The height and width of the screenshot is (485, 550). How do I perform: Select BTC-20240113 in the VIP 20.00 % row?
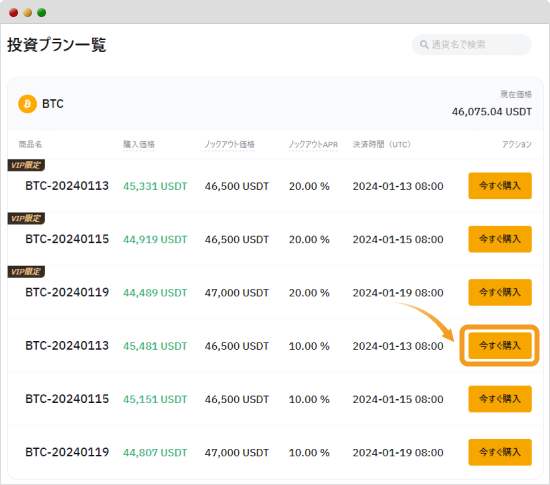(x=67, y=186)
